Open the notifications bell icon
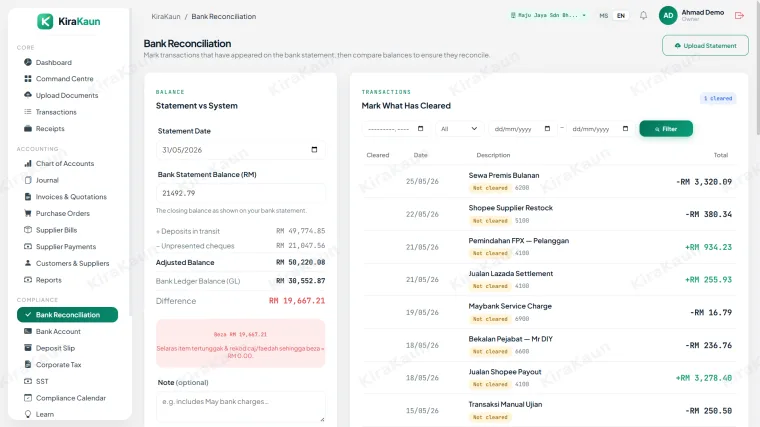 point(643,16)
